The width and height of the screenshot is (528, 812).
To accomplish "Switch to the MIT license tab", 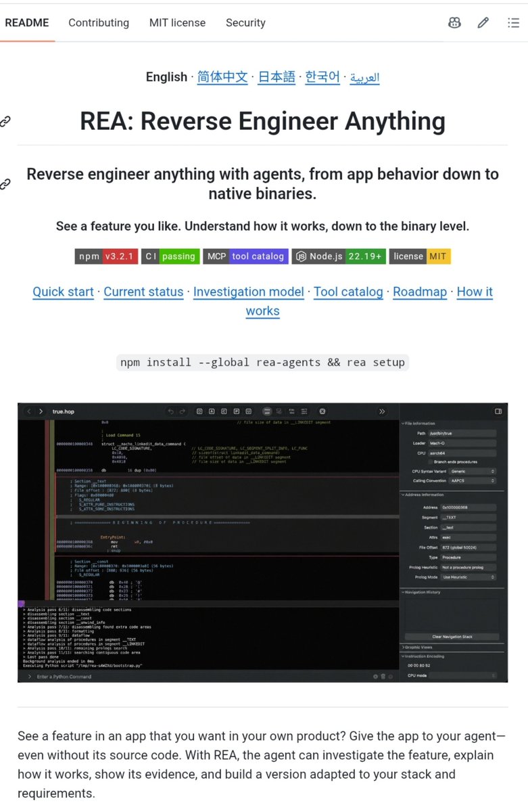I will coord(177,22).
